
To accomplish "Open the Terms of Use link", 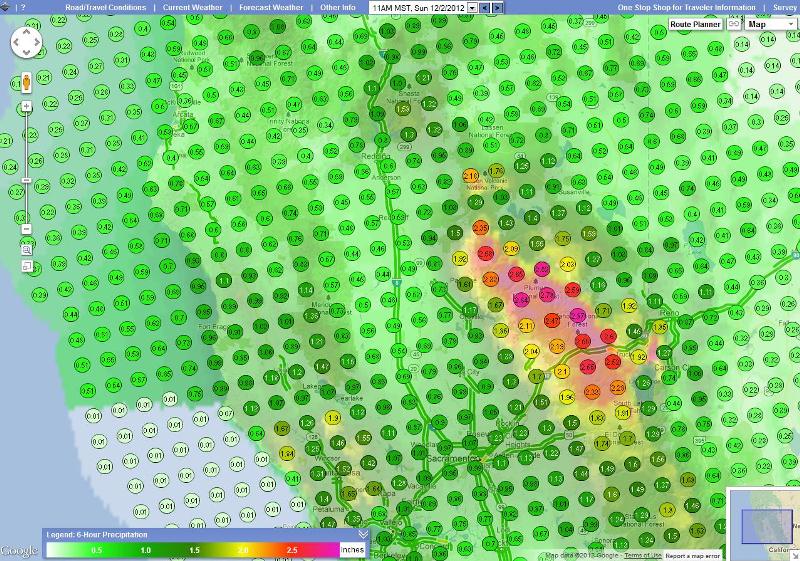I will (644, 556).
